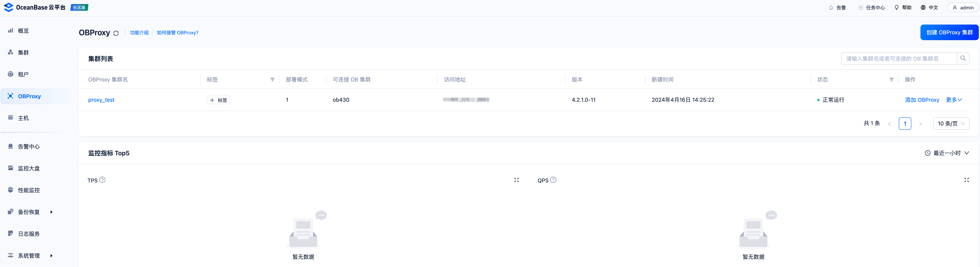The image size is (980, 267).
Task: Go to 集群 in sidebar
Action: click(x=23, y=52)
